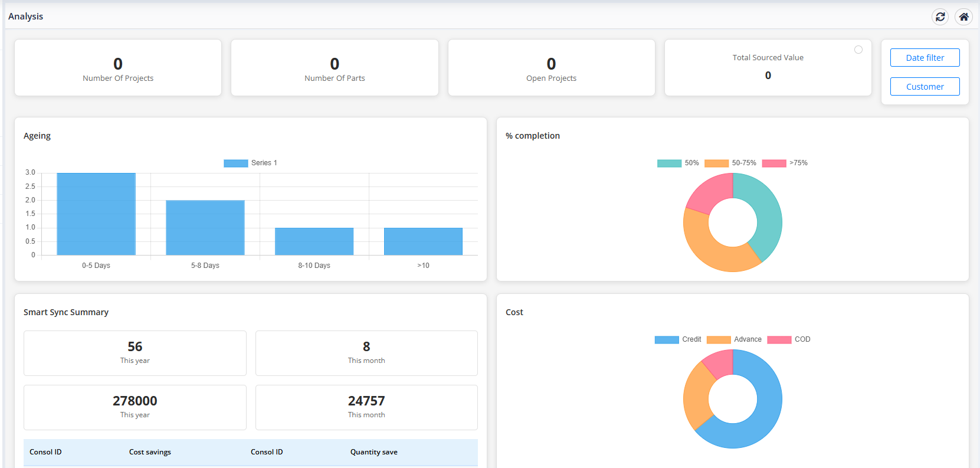
Task: Click the Cost savings column header
Action: pos(150,452)
